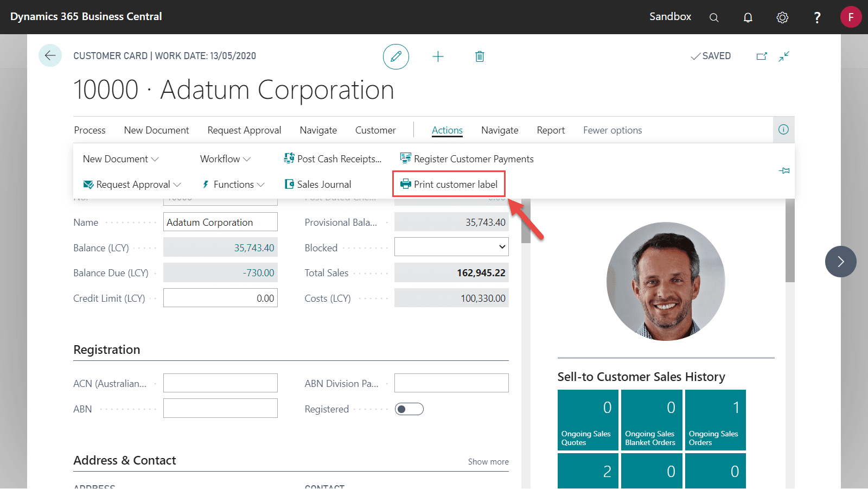Open Ongoing Sales Orders tile

715,420
